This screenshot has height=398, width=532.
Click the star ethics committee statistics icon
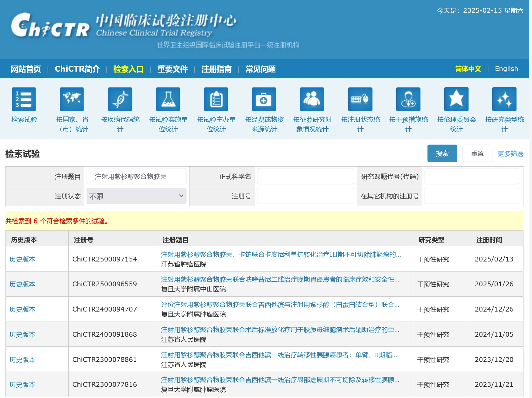tap(456, 99)
